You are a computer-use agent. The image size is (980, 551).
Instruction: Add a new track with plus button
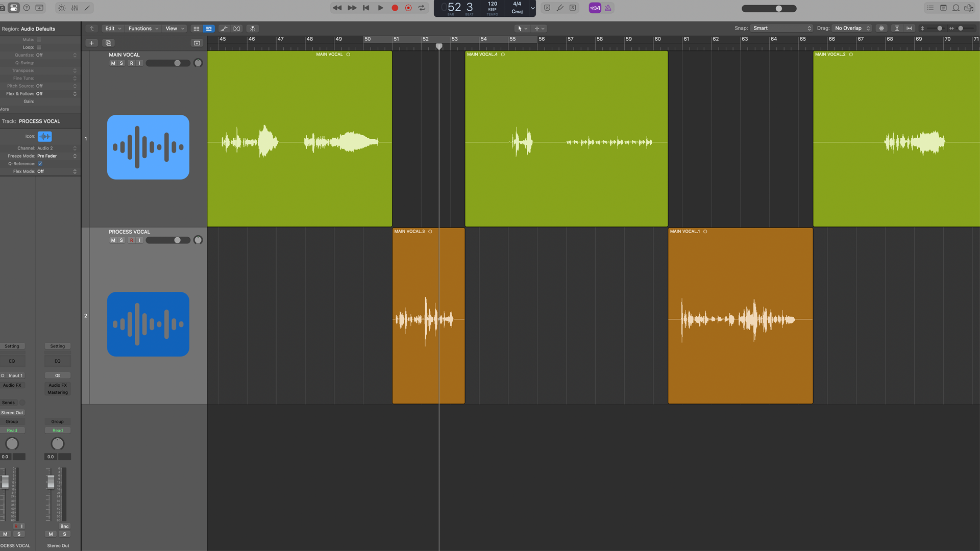(92, 43)
